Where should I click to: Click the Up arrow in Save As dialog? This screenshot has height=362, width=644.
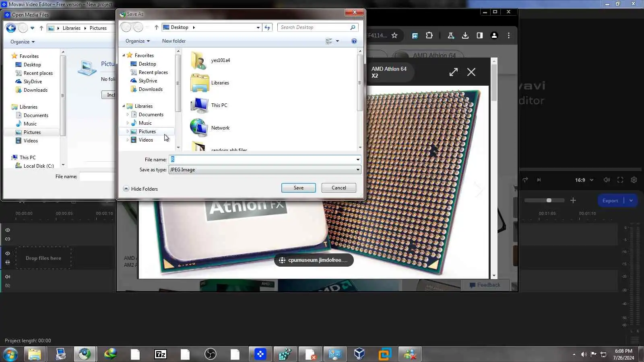[157, 27]
